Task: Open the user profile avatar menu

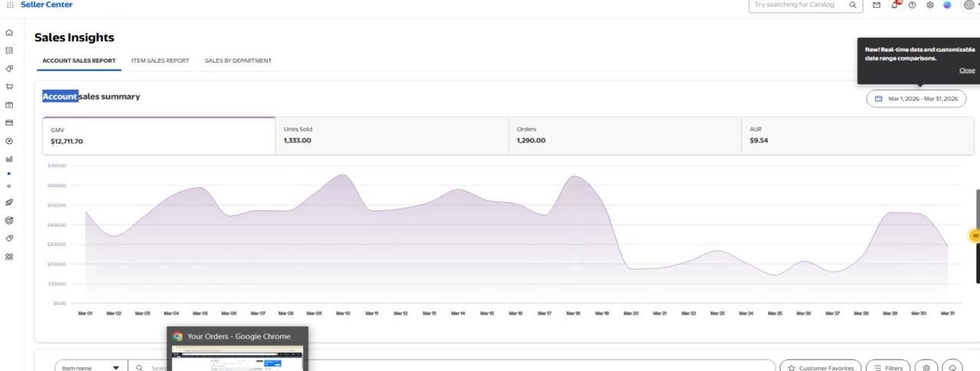Action: (x=969, y=5)
